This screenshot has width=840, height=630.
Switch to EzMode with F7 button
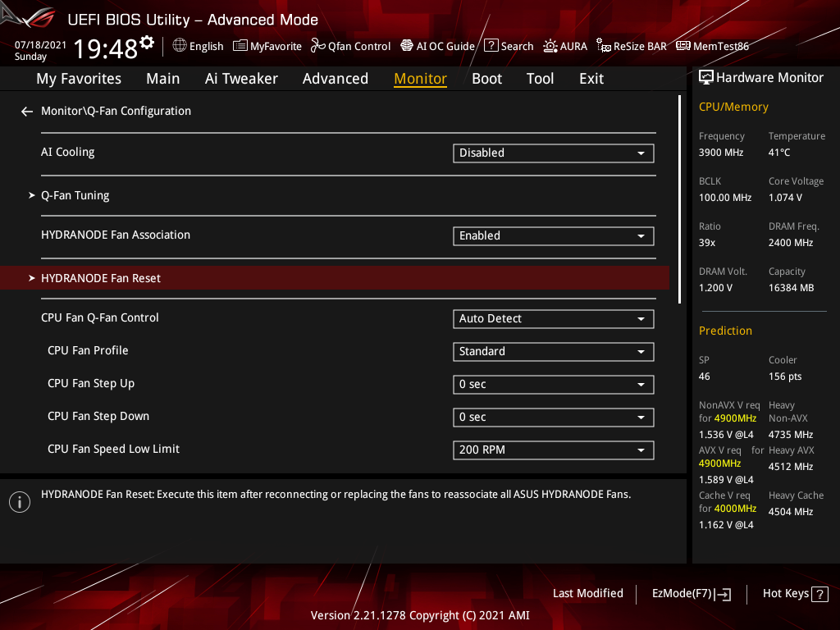tap(691, 593)
